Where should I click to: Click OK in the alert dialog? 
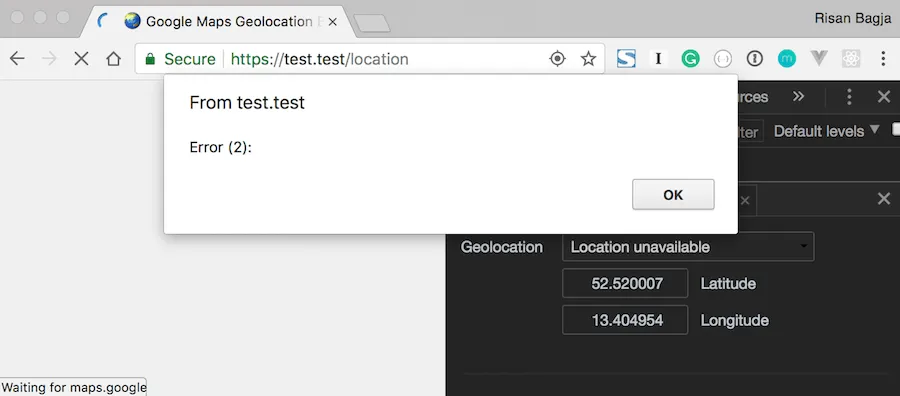pyautogui.click(x=673, y=195)
